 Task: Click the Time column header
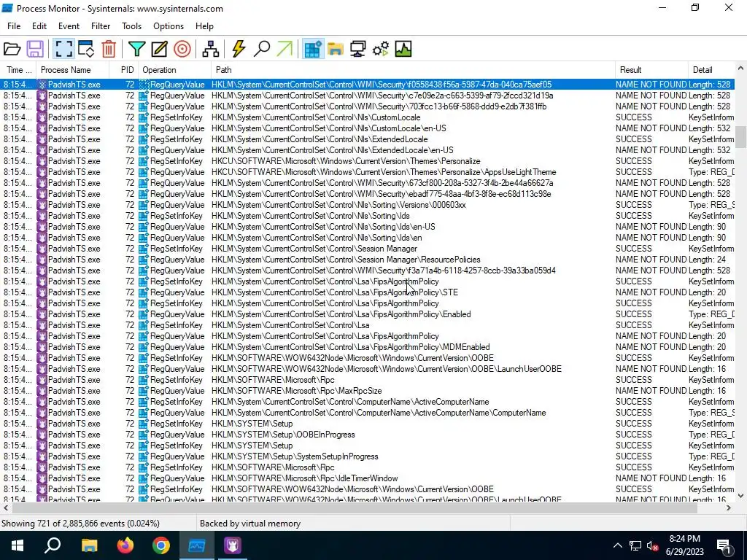coord(18,70)
